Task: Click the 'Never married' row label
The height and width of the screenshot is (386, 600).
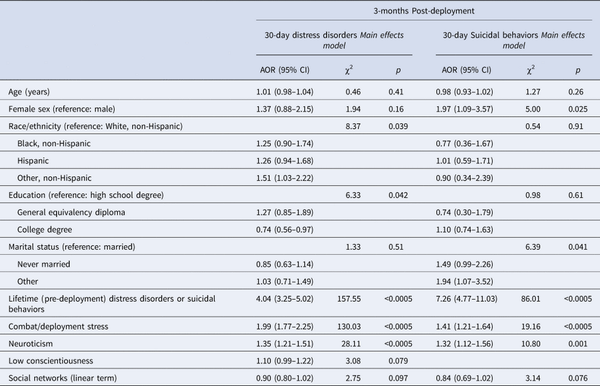Action: tap(44, 264)
